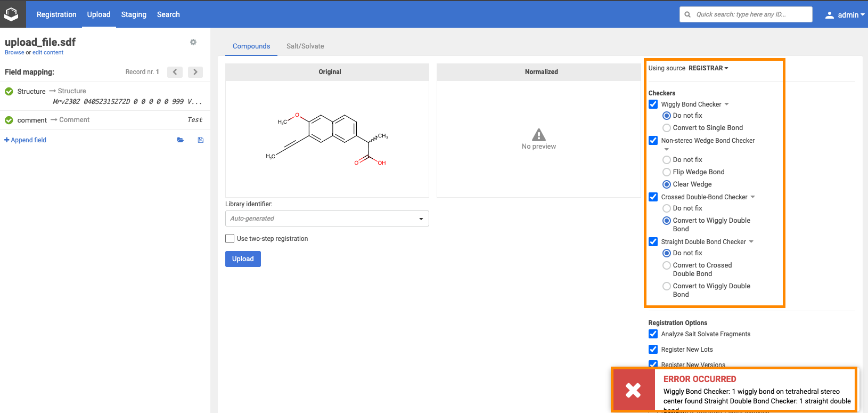Image resolution: width=868 pixels, height=413 pixels.
Task: Open the Staging menu
Action: pyautogui.click(x=134, y=14)
